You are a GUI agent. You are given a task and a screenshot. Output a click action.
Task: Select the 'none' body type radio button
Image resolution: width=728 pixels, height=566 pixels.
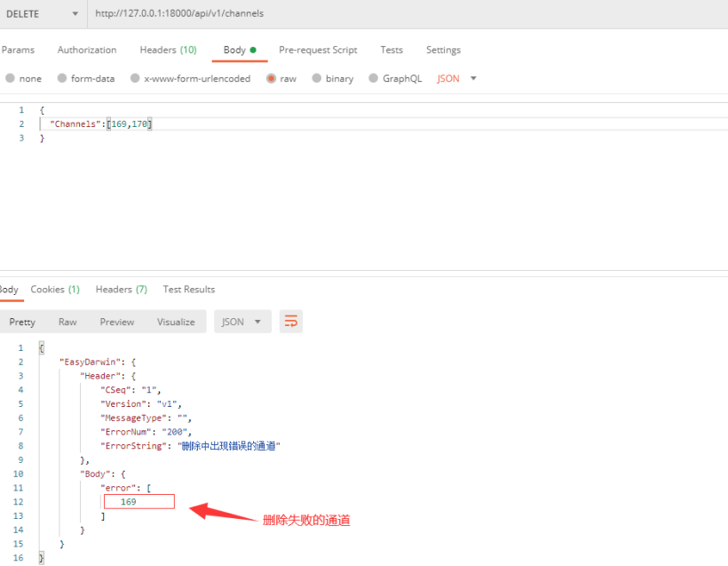[x=11, y=78]
